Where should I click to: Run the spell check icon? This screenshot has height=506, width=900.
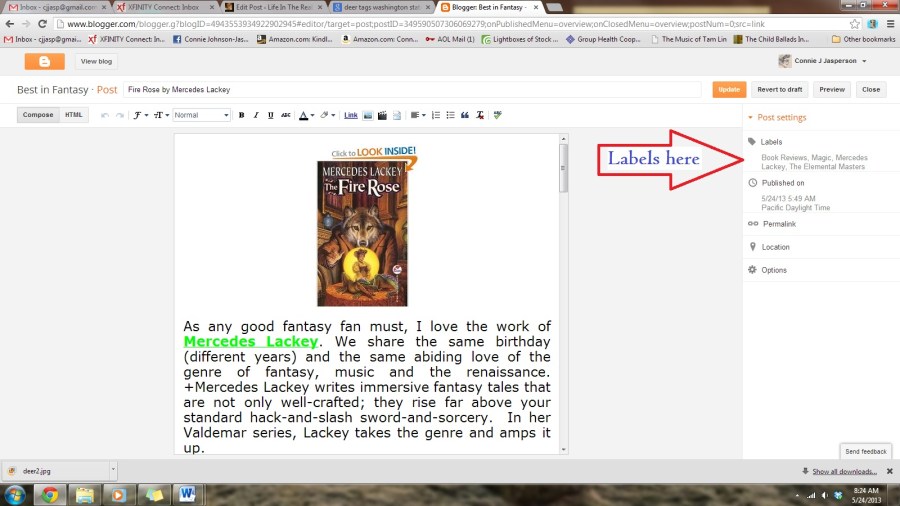click(497, 115)
